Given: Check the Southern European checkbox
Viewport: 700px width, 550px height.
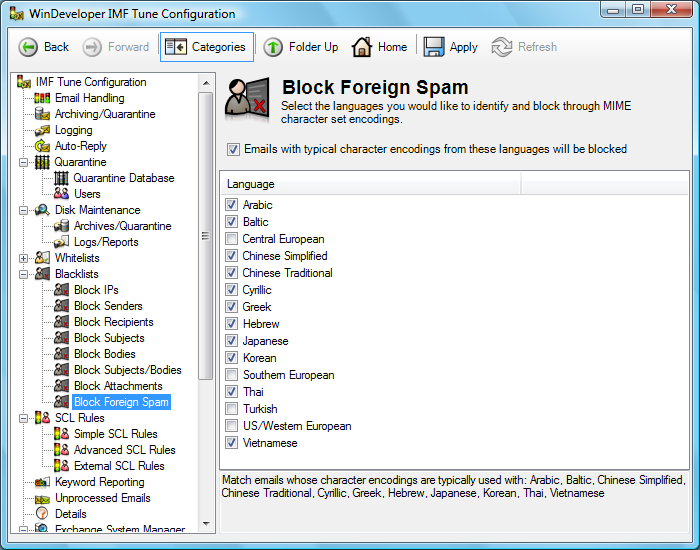Looking at the screenshot, I should [231, 375].
